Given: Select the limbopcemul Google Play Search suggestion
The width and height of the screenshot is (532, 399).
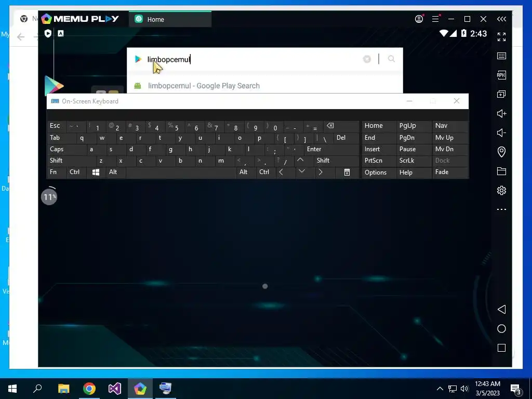Looking at the screenshot, I should (x=265, y=86).
